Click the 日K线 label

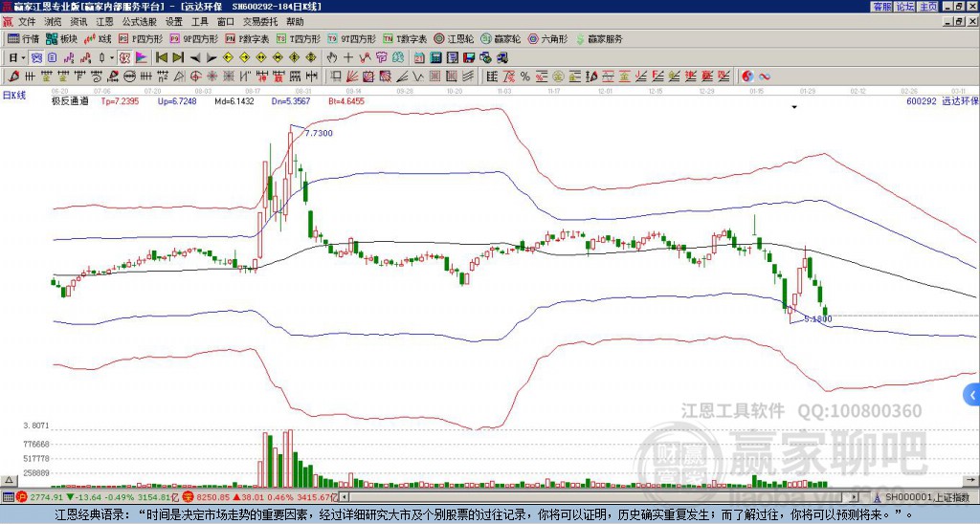coord(14,96)
